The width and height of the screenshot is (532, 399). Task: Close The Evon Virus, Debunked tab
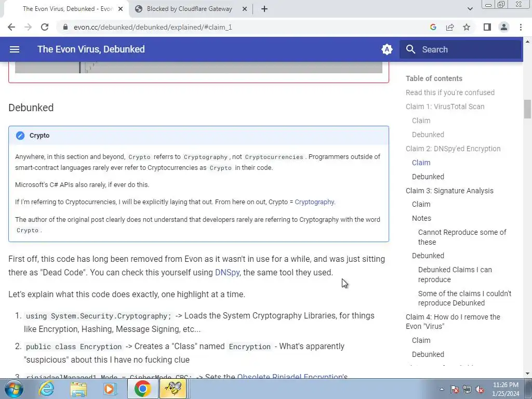click(x=121, y=9)
